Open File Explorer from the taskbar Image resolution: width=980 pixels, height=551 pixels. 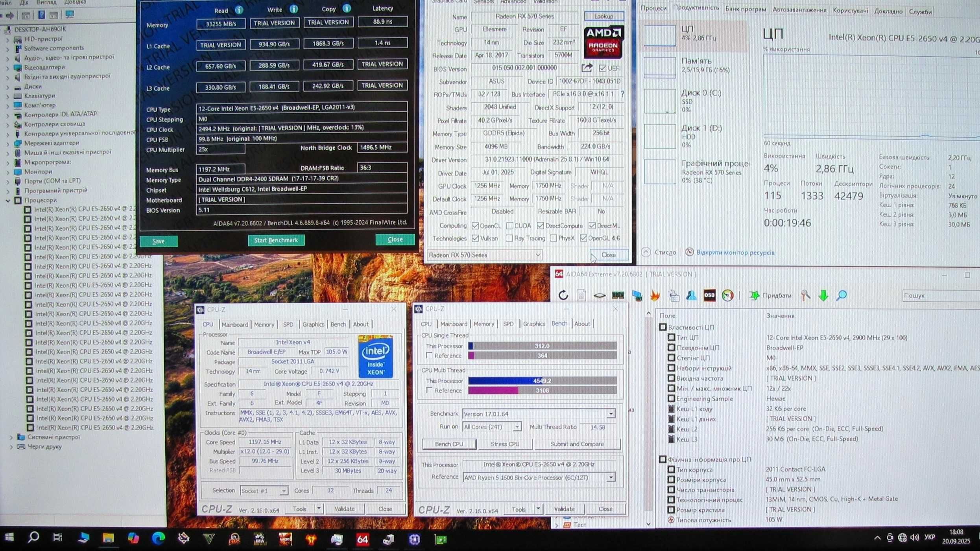coord(108,538)
